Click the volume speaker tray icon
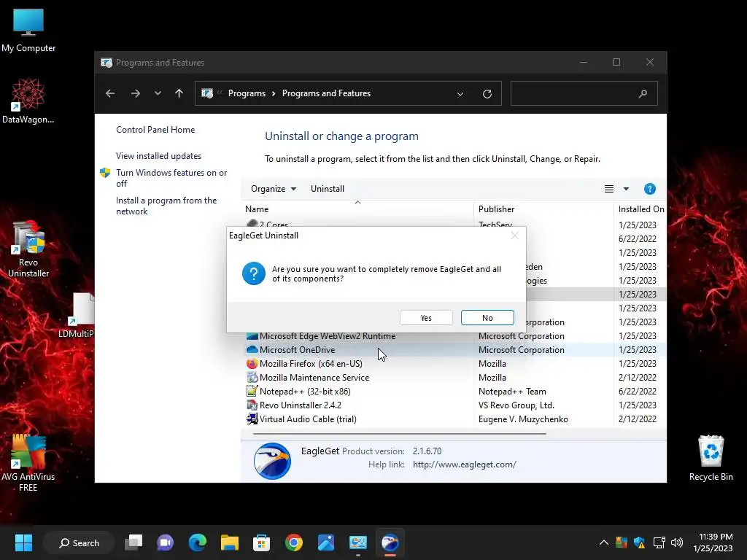 tap(676, 542)
